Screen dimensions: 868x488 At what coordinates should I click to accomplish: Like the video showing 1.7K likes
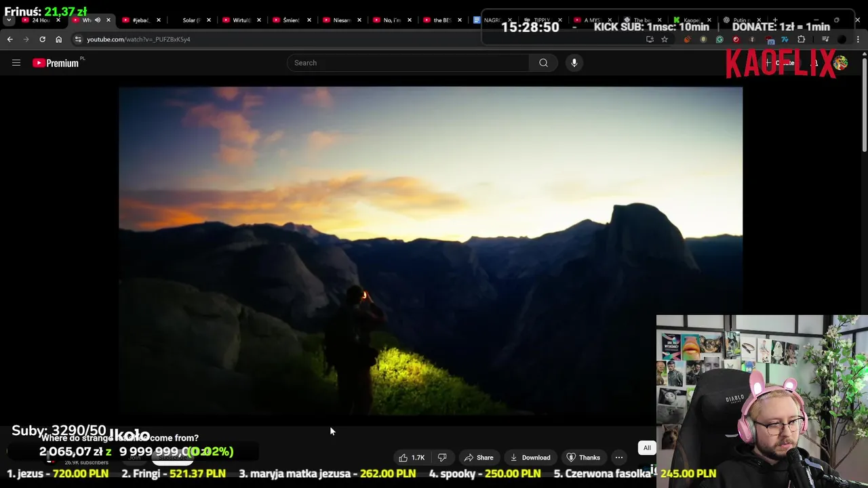pyautogui.click(x=412, y=457)
